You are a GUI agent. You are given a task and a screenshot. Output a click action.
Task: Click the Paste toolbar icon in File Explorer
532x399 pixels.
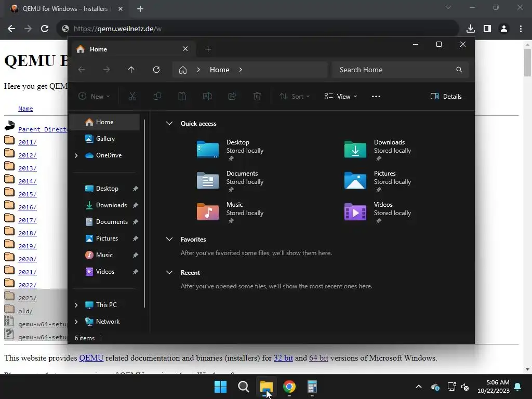pyautogui.click(x=182, y=96)
